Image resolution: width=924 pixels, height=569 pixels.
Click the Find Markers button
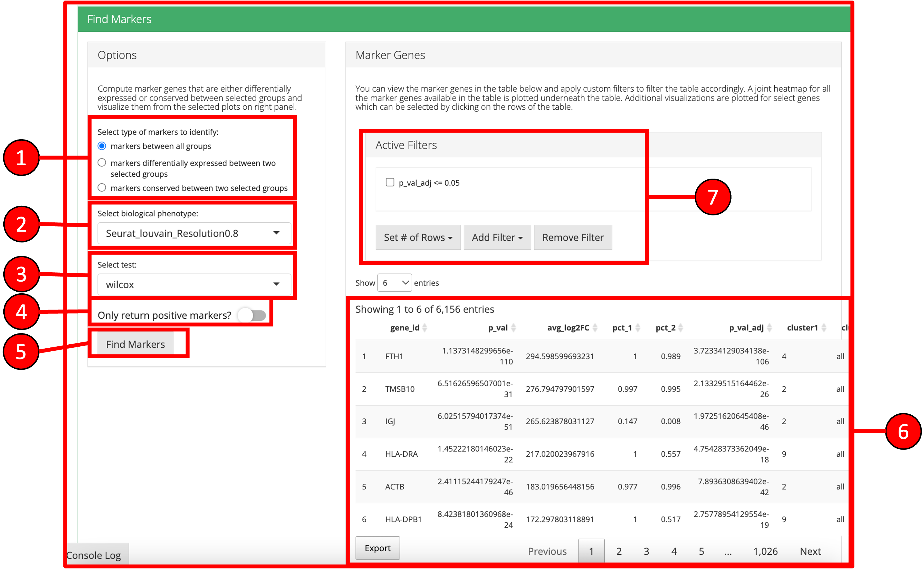point(135,344)
